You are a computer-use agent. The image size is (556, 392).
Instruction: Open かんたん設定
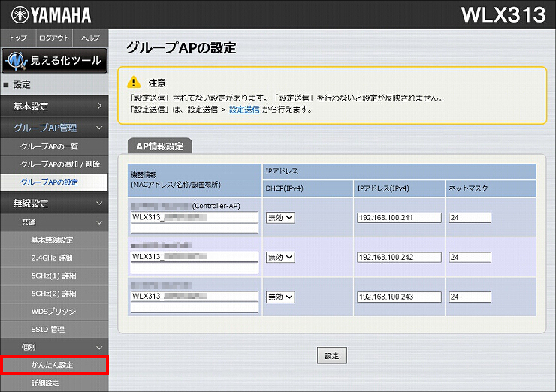(54, 365)
